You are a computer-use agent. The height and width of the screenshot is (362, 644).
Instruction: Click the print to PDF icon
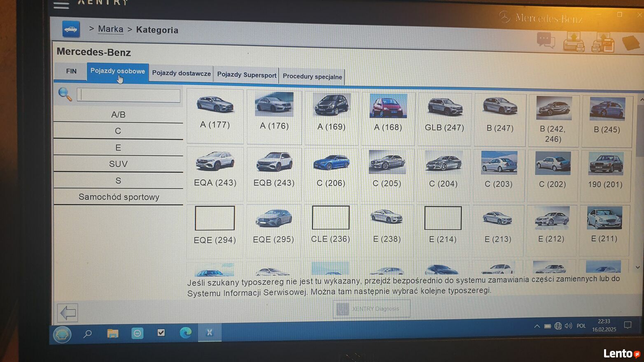[x=603, y=43]
